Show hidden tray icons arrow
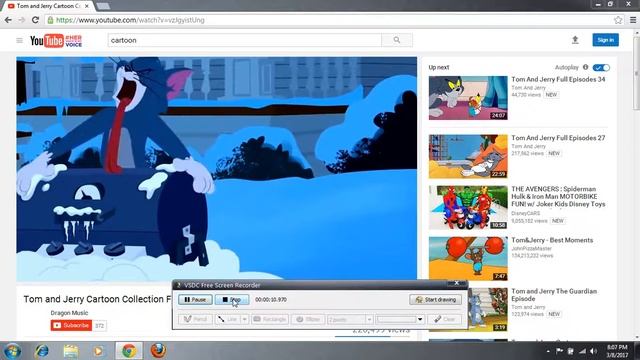The height and width of the screenshot is (360, 640). pyautogui.click(x=548, y=351)
